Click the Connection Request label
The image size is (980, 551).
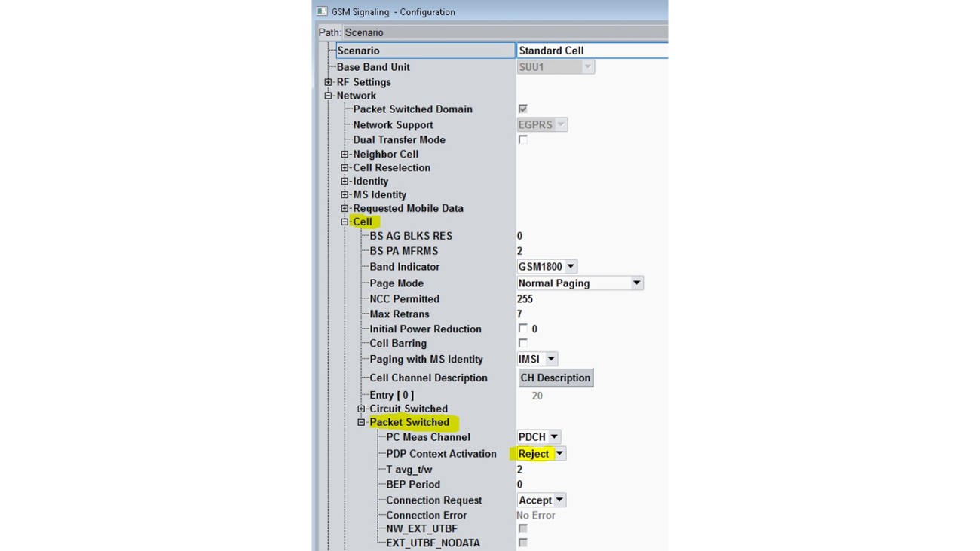click(x=433, y=500)
